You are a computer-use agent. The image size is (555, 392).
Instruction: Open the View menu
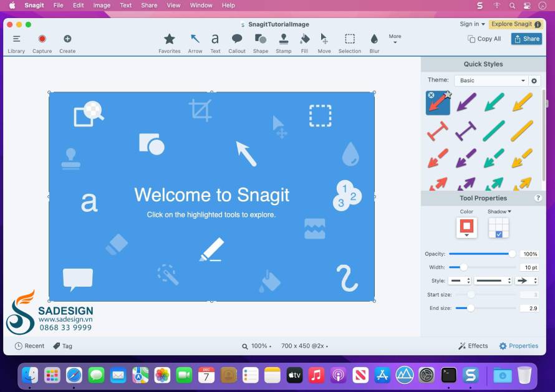pyautogui.click(x=173, y=6)
